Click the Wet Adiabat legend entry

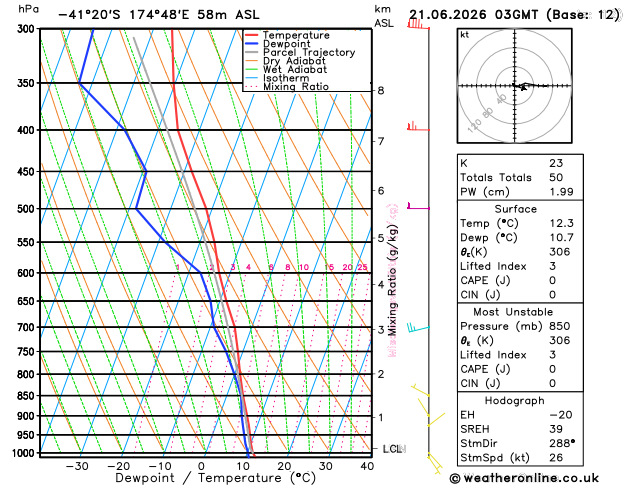pyautogui.click(x=286, y=69)
